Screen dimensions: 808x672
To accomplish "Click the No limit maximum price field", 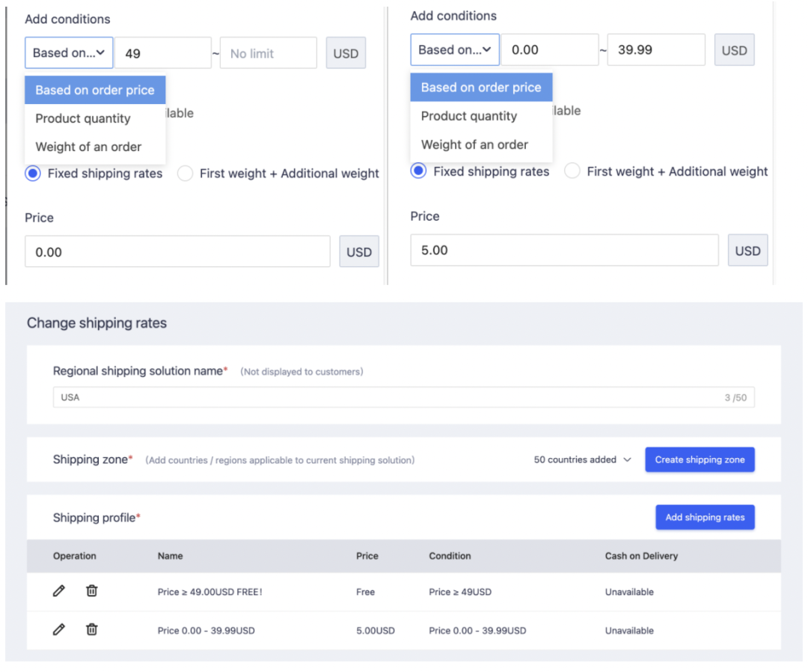I will coord(268,54).
